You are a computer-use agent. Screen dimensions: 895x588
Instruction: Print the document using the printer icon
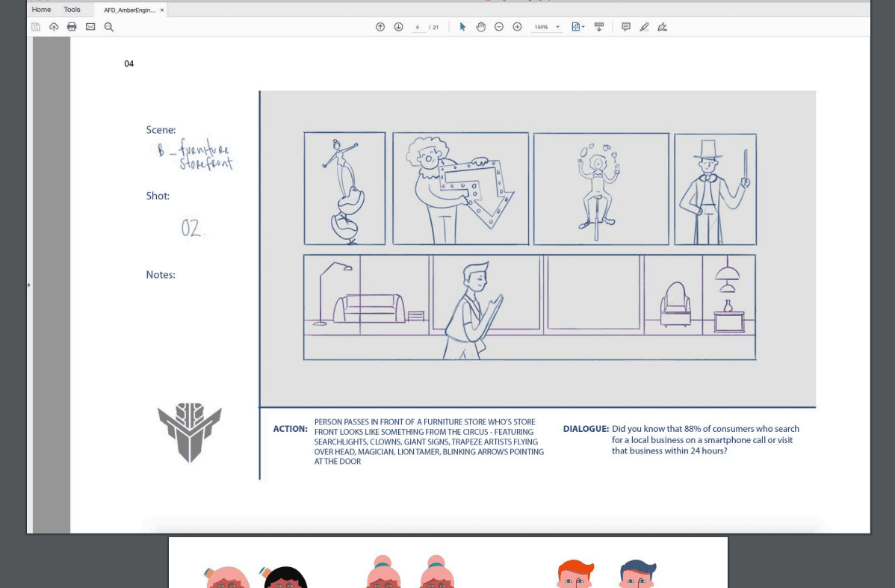(72, 27)
